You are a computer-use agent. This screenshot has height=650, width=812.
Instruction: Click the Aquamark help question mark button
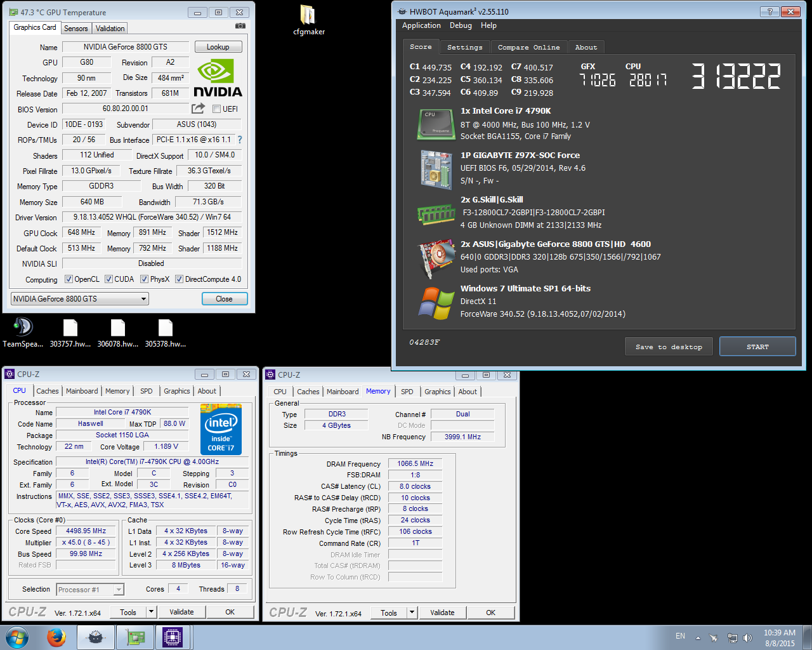[x=769, y=11]
